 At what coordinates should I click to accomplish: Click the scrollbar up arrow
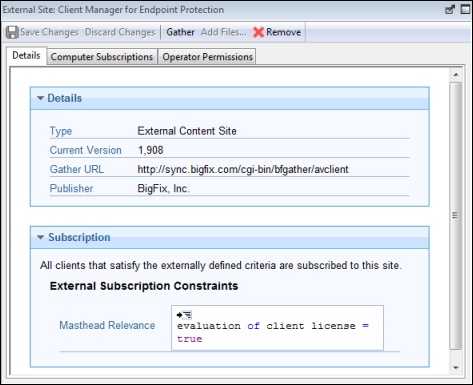(456, 75)
